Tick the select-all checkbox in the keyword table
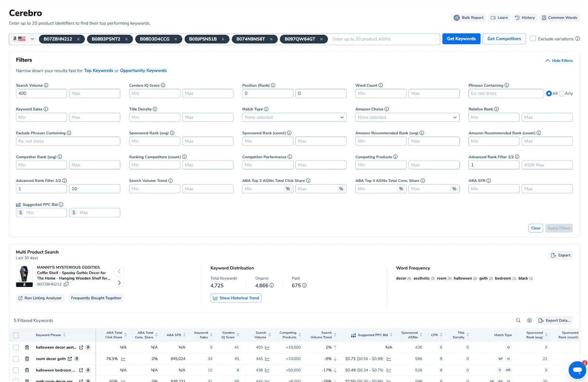Screen dimensions: 588x382 [16, 335]
